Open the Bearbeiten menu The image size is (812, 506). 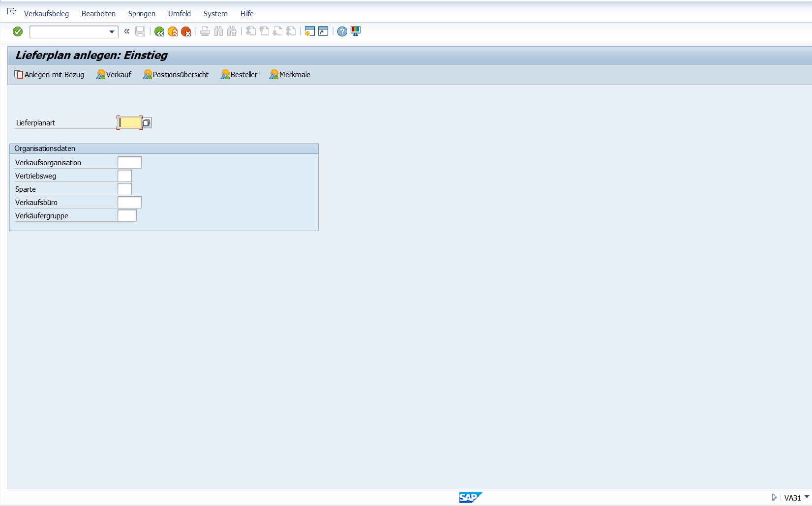(98, 14)
